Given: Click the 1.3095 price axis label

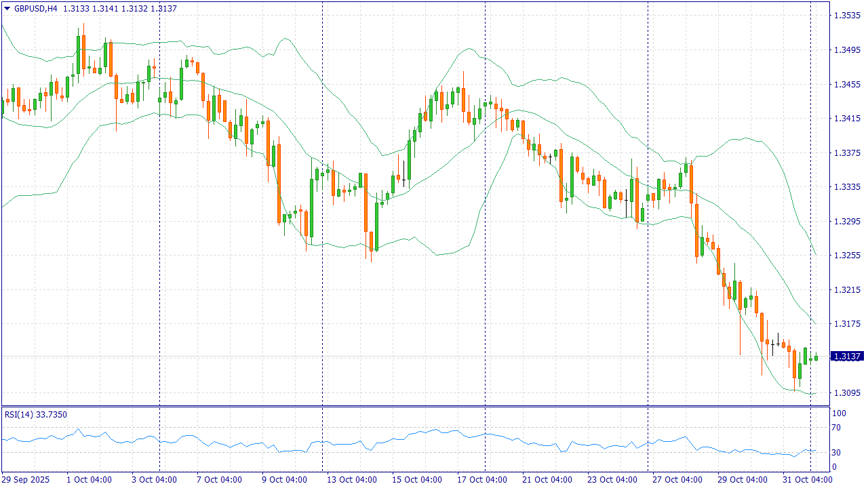Looking at the screenshot, I should pyautogui.click(x=848, y=392).
